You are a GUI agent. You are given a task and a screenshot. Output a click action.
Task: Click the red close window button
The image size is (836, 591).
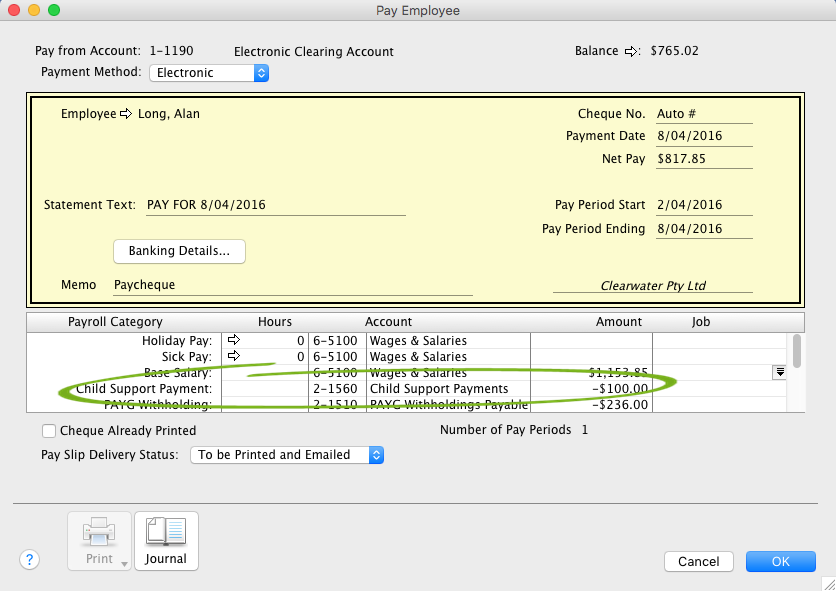point(14,10)
